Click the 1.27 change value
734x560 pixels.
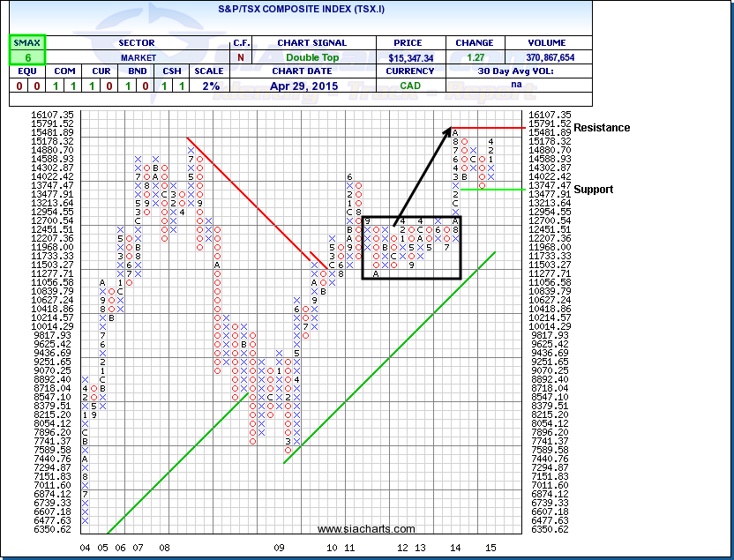[x=474, y=57]
